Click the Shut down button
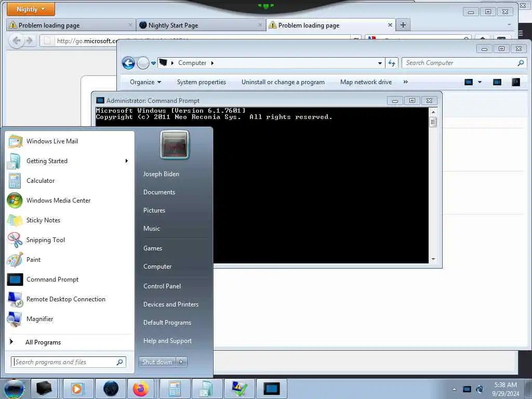 (x=157, y=362)
